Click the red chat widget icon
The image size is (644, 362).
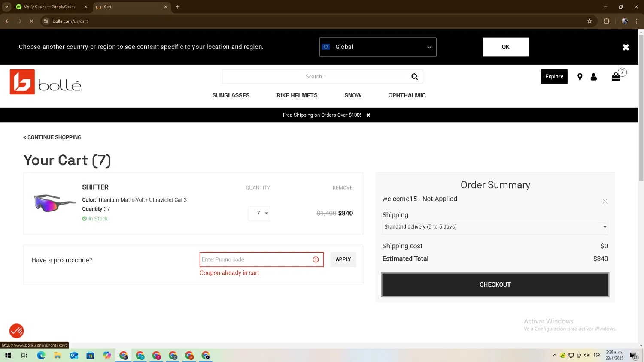[17, 331]
